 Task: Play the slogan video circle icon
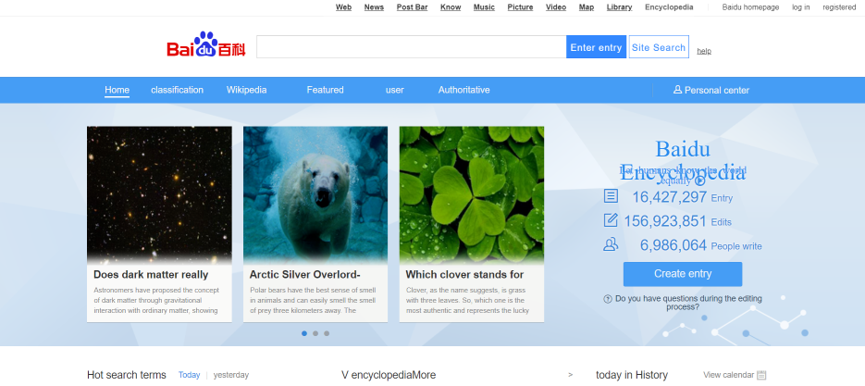[700, 181]
